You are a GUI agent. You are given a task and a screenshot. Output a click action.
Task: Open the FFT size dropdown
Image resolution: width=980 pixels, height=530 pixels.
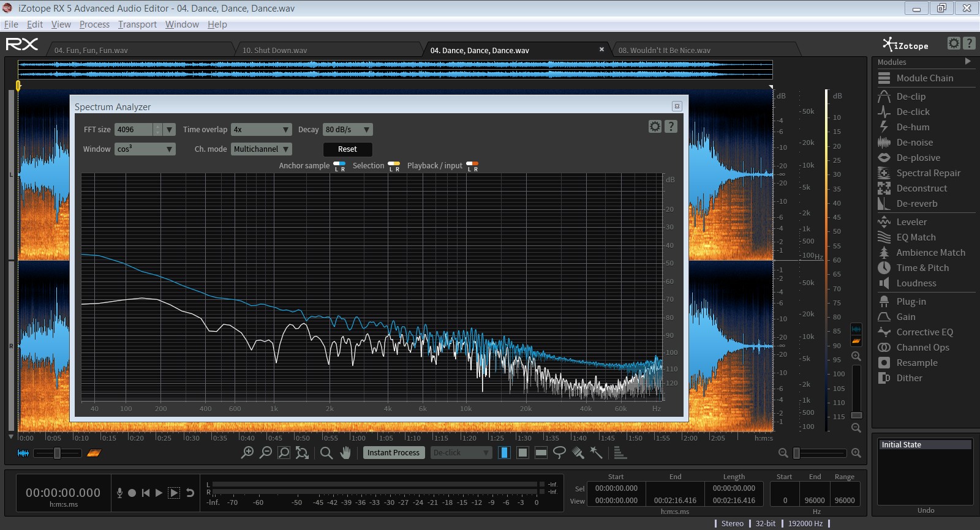170,130
